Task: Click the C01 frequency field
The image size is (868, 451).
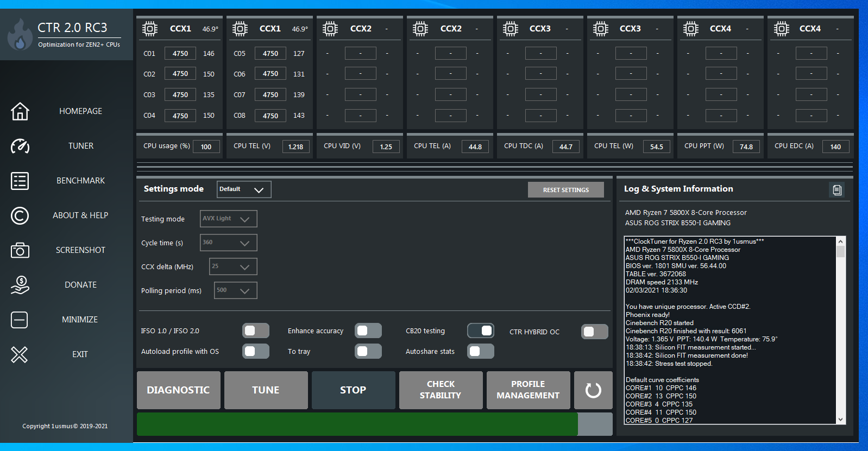Action: (180, 54)
